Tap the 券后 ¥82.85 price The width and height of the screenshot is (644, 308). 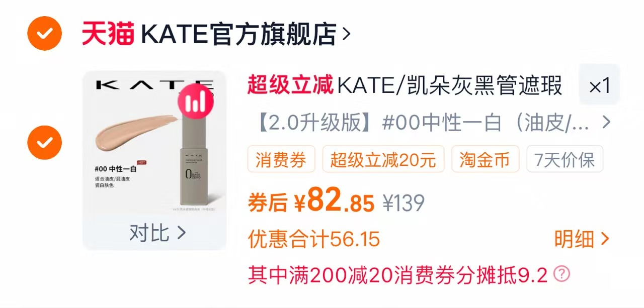311,202
